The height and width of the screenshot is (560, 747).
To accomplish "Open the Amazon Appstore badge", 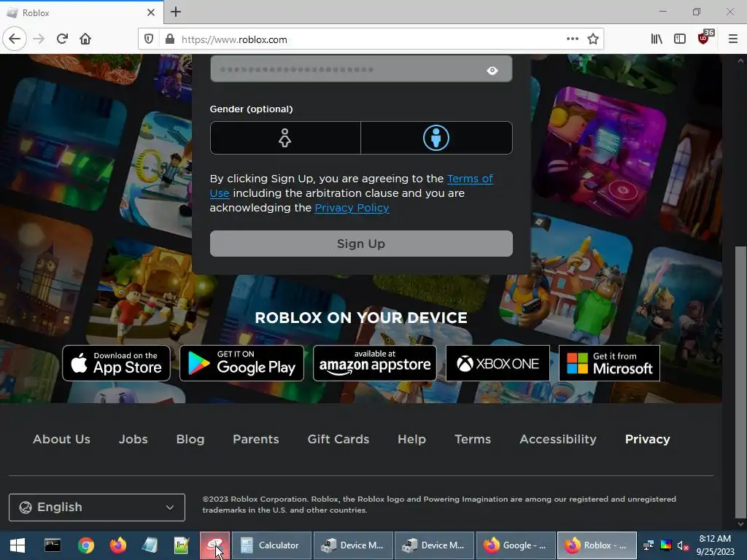I will click(x=374, y=363).
